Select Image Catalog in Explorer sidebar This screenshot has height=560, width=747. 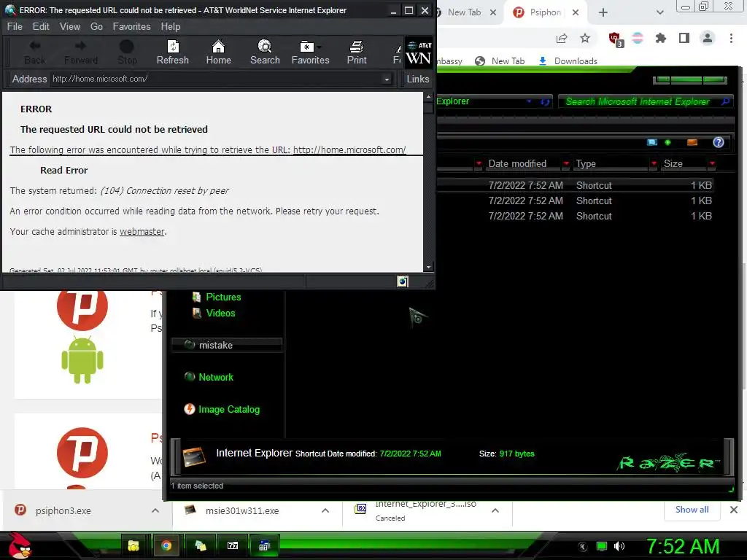click(228, 410)
